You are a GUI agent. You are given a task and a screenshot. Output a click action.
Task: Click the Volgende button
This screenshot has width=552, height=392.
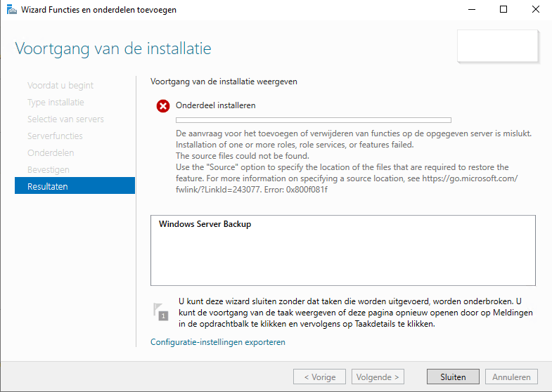click(x=378, y=377)
